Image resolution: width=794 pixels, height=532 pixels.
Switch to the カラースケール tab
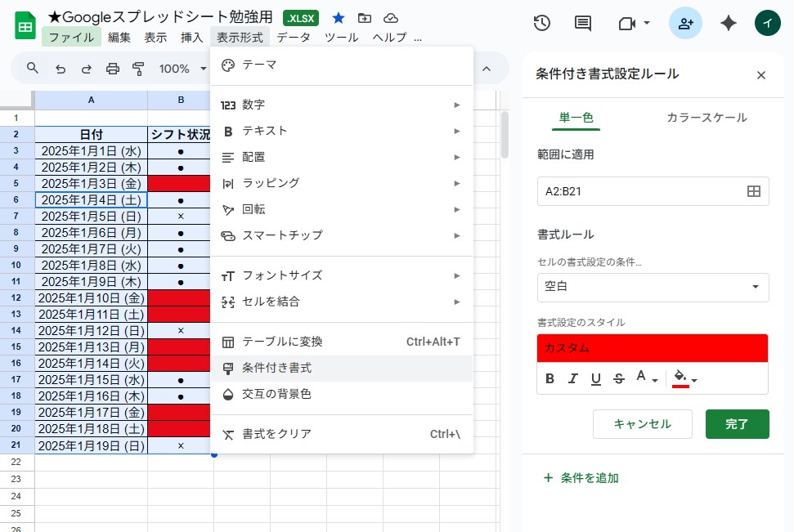[x=707, y=118]
